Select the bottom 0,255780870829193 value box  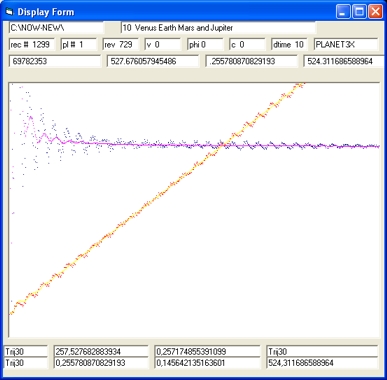pos(101,363)
